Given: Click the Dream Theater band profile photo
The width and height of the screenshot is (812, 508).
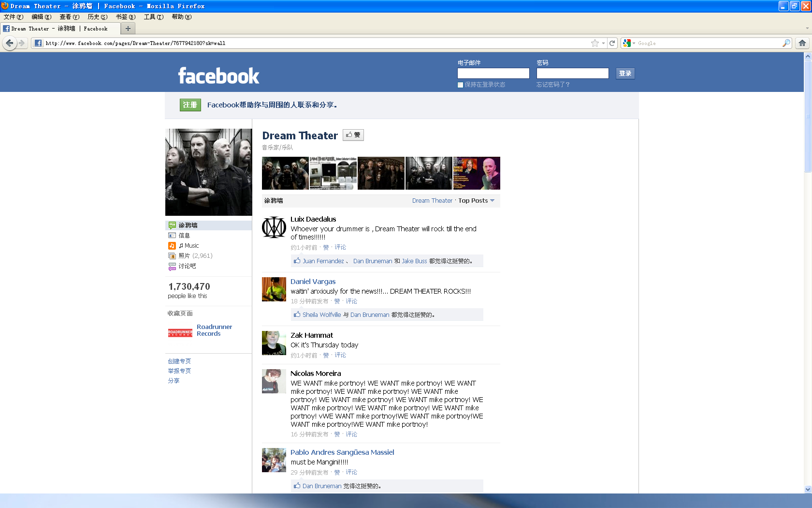Looking at the screenshot, I should pyautogui.click(x=209, y=172).
